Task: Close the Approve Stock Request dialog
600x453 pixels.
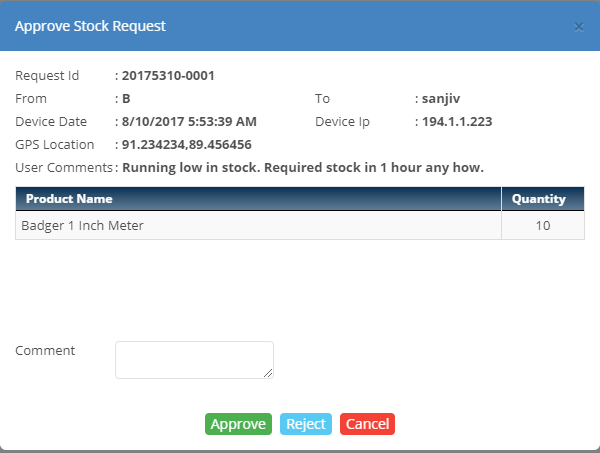Action: tap(578, 26)
